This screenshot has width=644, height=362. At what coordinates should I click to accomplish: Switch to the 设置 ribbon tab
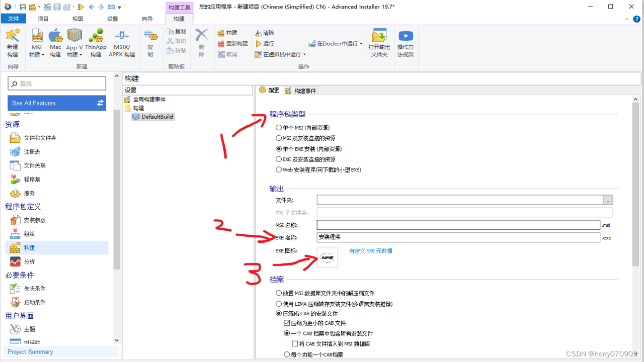coord(113,19)
